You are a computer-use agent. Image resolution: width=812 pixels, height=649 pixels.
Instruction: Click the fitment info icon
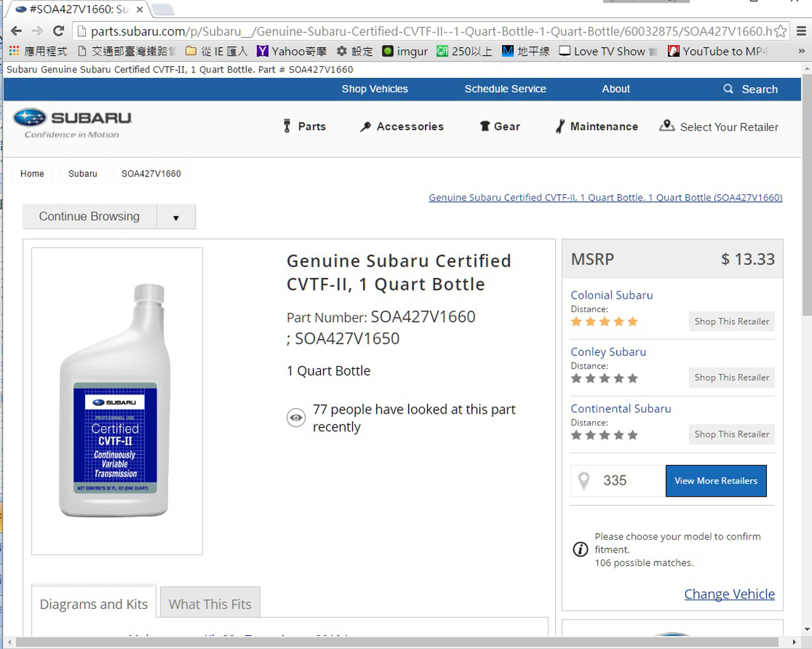[x=580, y=549]
